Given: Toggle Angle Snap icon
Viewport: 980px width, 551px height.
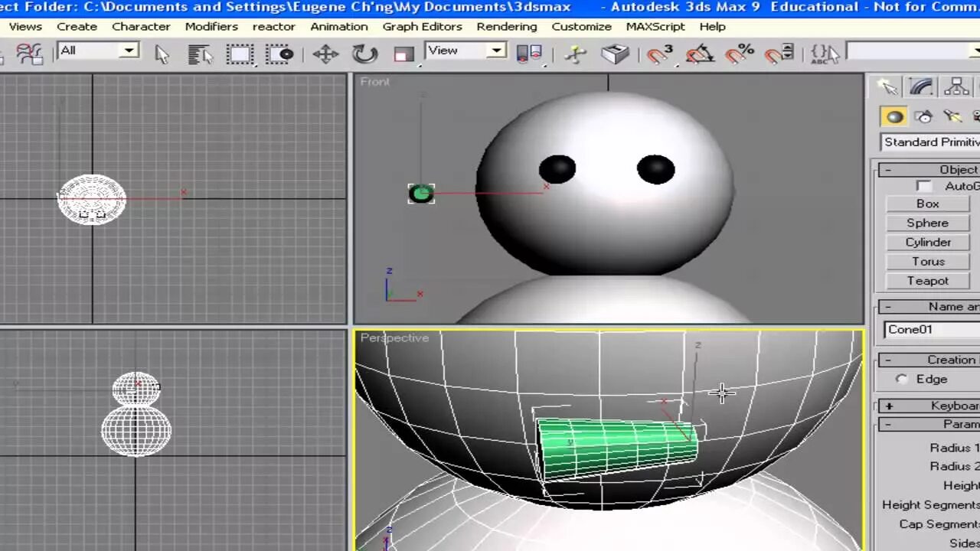Looking at the screenshot, I should click(700, 54).
